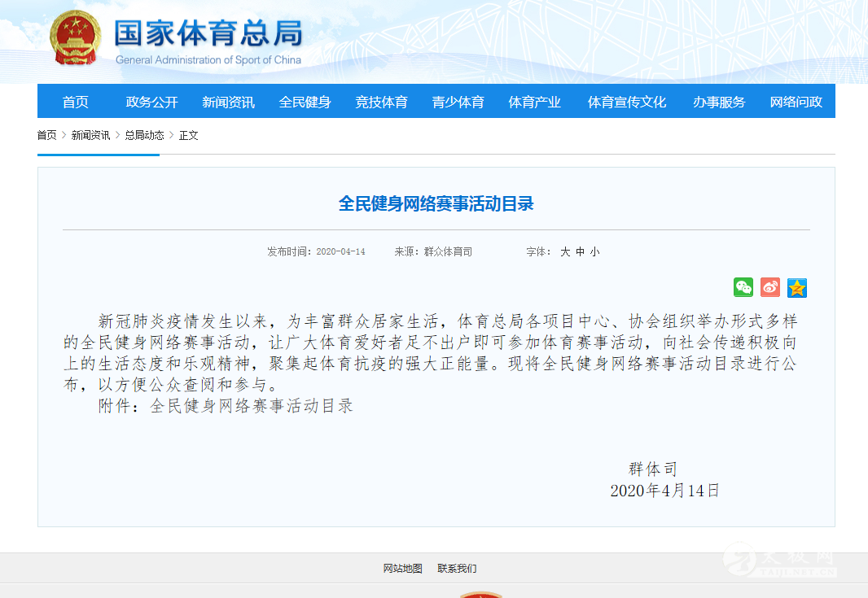Image resolution: width=868 pixels, height=598 pixels.
Task: Select 全民健身 in the navigation bar
Action: pos(305,102)
